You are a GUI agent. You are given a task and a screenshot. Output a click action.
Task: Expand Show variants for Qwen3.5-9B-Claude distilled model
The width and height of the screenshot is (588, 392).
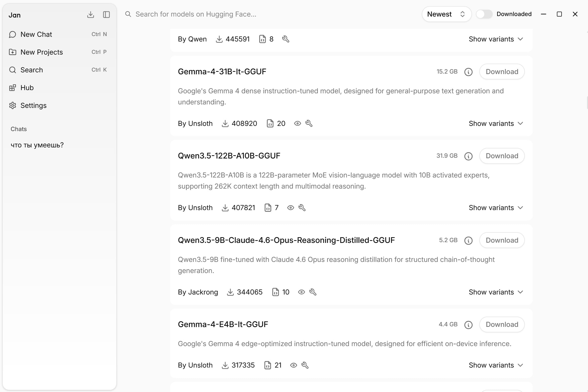pos(496,292)
